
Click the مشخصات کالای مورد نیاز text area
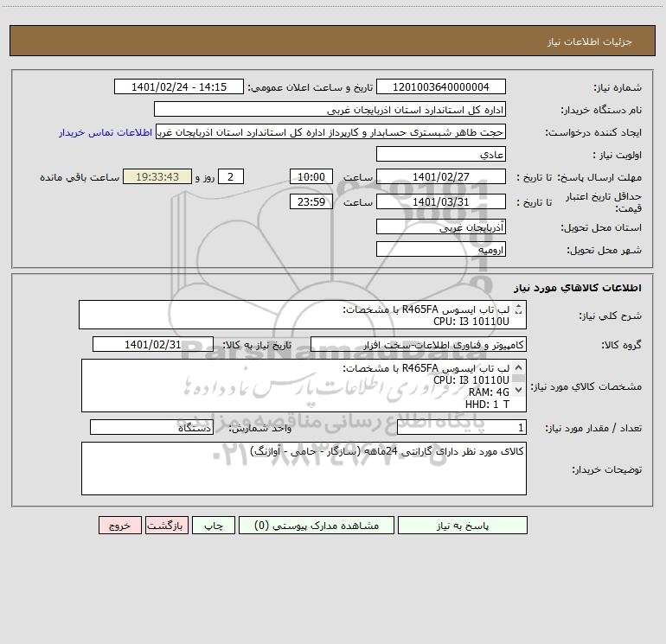click(304, 386)
